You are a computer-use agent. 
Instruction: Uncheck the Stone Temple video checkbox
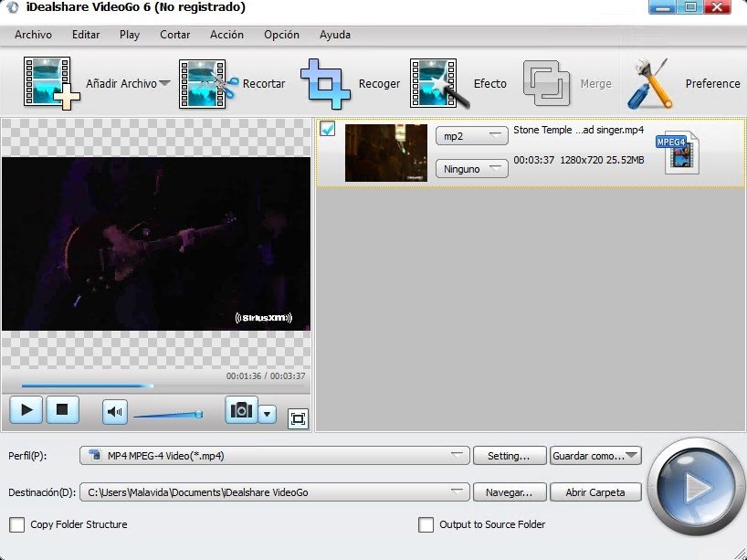[x=327, y=129]
